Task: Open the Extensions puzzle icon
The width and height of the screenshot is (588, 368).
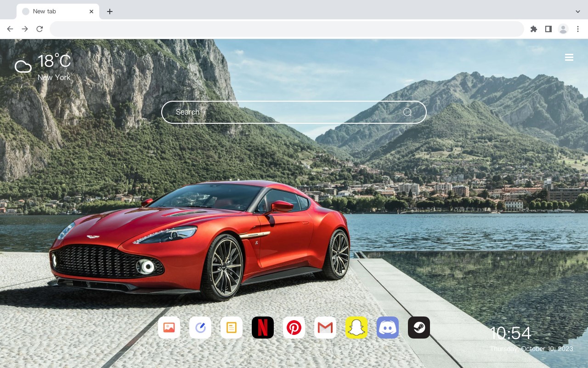Action: (x=533, y=29)
